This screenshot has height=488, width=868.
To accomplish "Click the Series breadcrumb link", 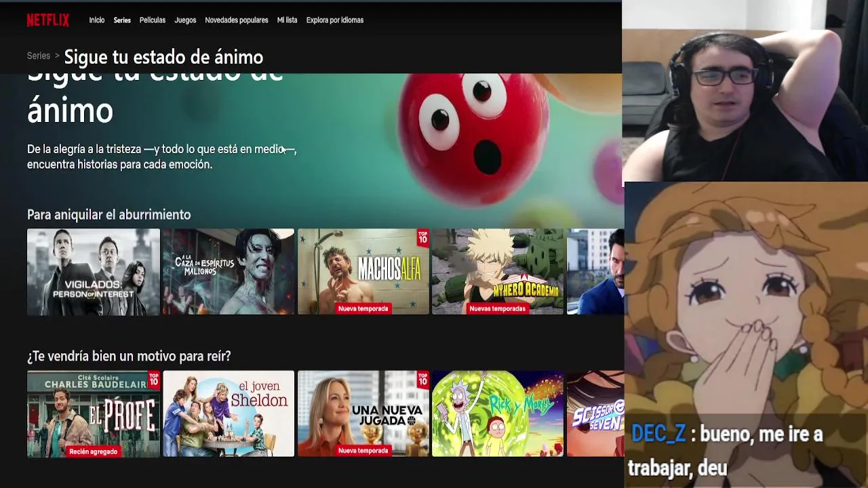I will tap(39, 56).
